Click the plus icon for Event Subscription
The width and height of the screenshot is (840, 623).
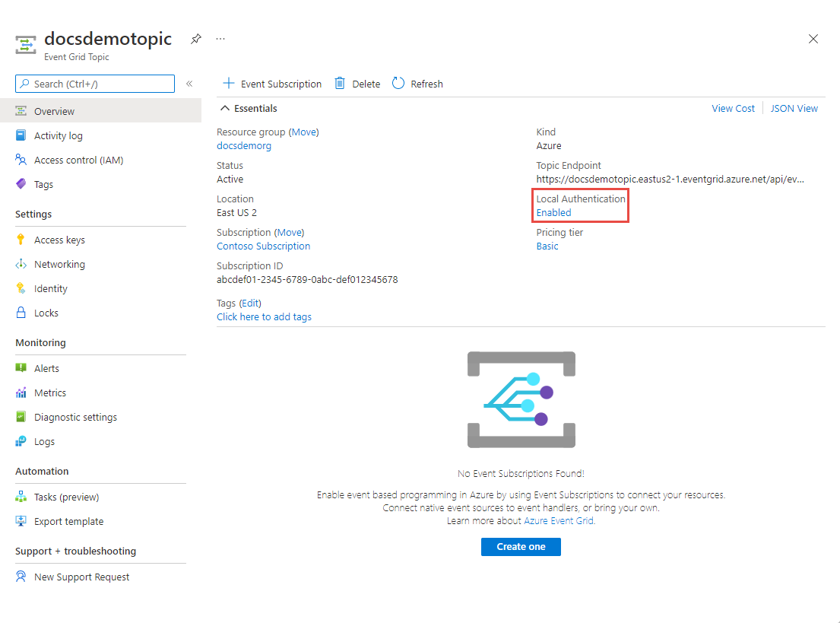coord(229,83)
